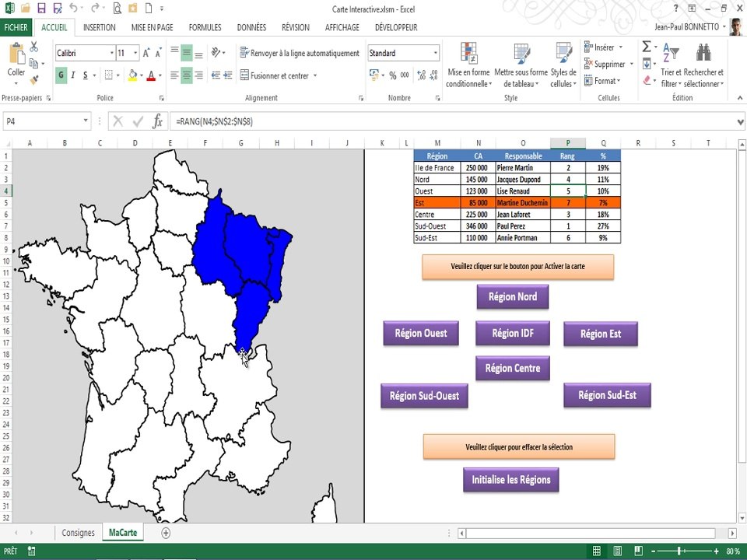
Task: Open Mettre sous forme de tableau
Action: pos(521,65)
